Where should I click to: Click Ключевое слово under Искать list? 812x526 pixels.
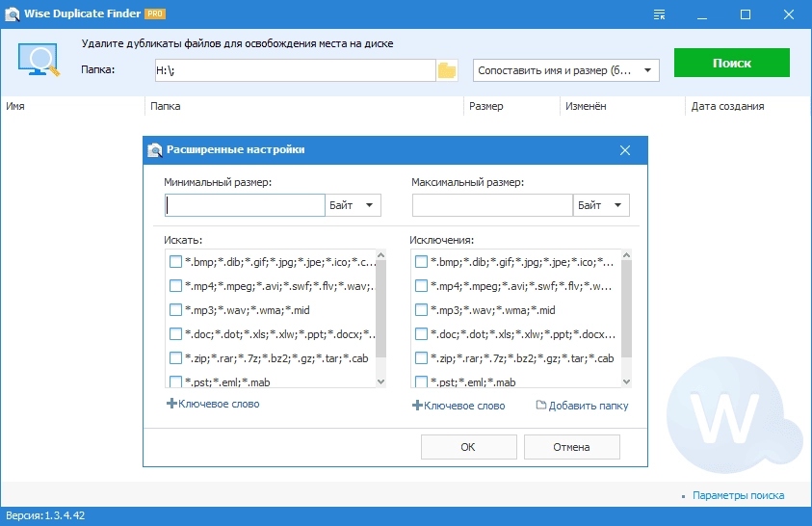click(219, 404)
